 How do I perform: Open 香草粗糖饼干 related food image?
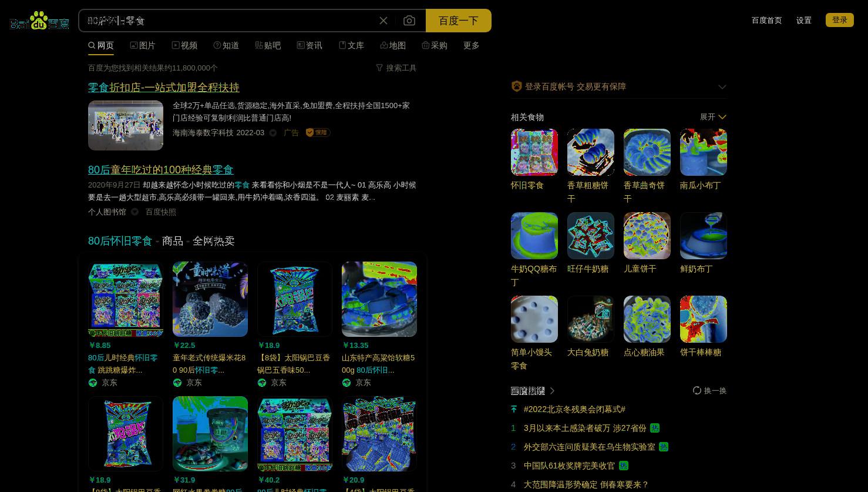[x=591, y=152]
